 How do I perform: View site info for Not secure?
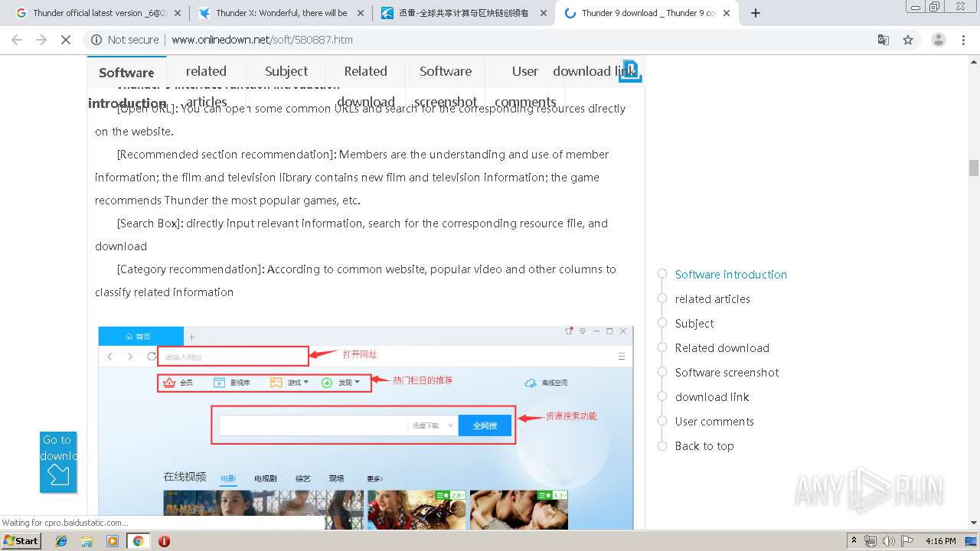pyautogui.click(x=126, y=40)
